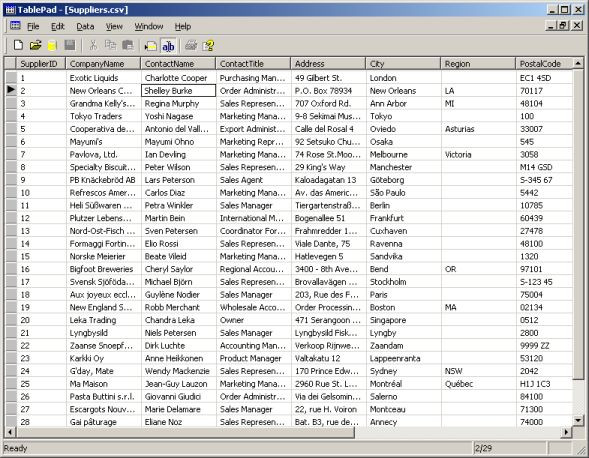
Task: Click the Leka Trading company cell
Action: tap(103, 320)
